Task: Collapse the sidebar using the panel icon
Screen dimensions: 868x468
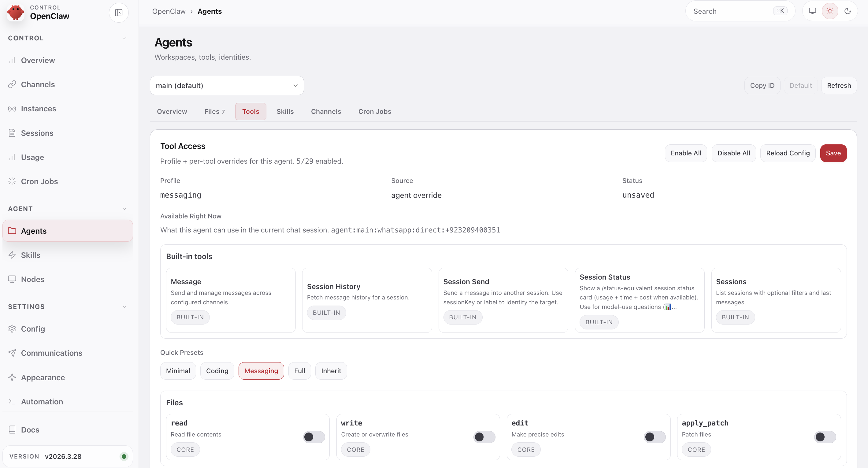Action: [119, 13]
